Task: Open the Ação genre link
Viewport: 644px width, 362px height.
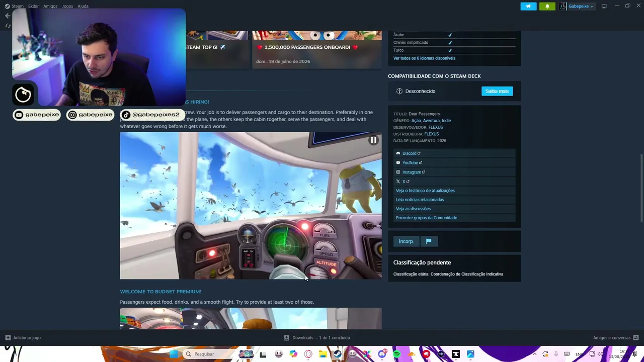Action: [x=416, y=121]
